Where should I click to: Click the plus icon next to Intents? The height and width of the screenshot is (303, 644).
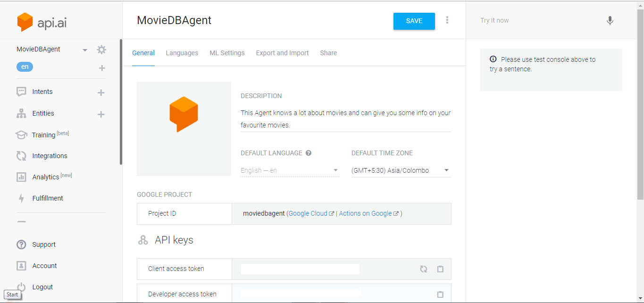(x=101, y=93)
